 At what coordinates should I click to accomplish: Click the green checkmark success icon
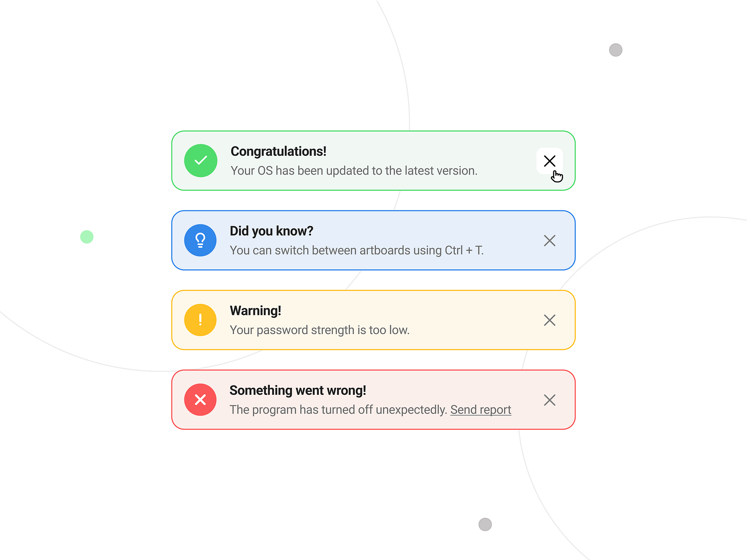tap(200, 161)
